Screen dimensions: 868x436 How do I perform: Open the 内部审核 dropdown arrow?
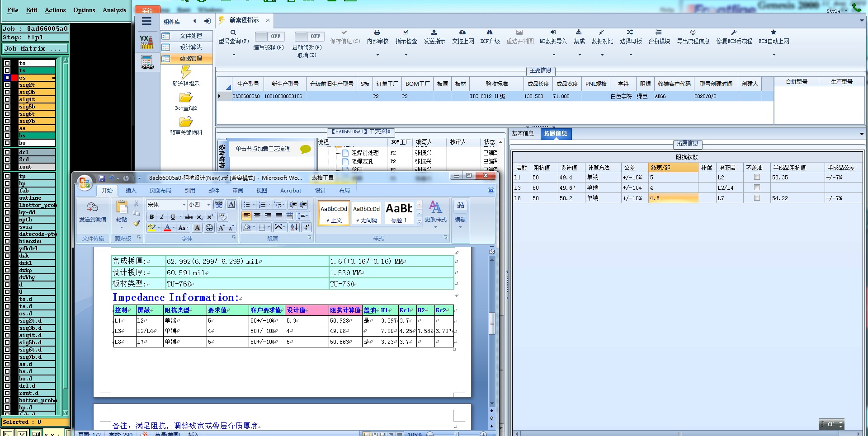377,55
